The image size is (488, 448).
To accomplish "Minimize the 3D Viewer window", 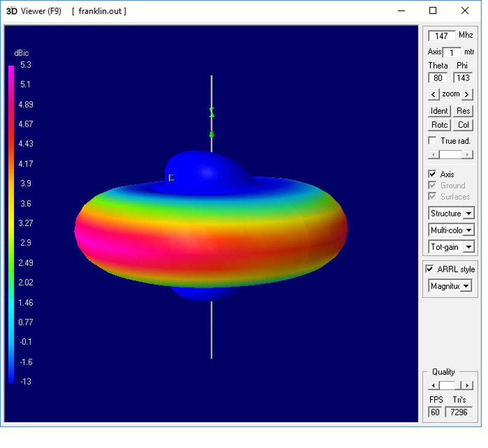I will [x=401, y=11].
